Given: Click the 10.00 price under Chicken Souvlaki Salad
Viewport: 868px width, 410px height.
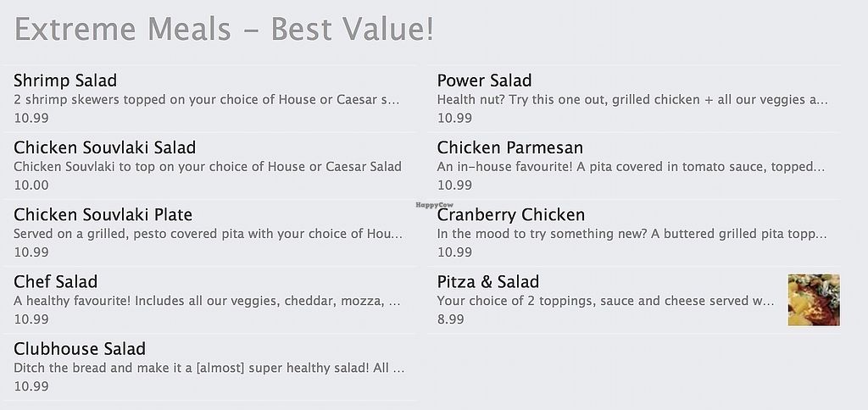Looking at the screenshot, I should point(31,186).
